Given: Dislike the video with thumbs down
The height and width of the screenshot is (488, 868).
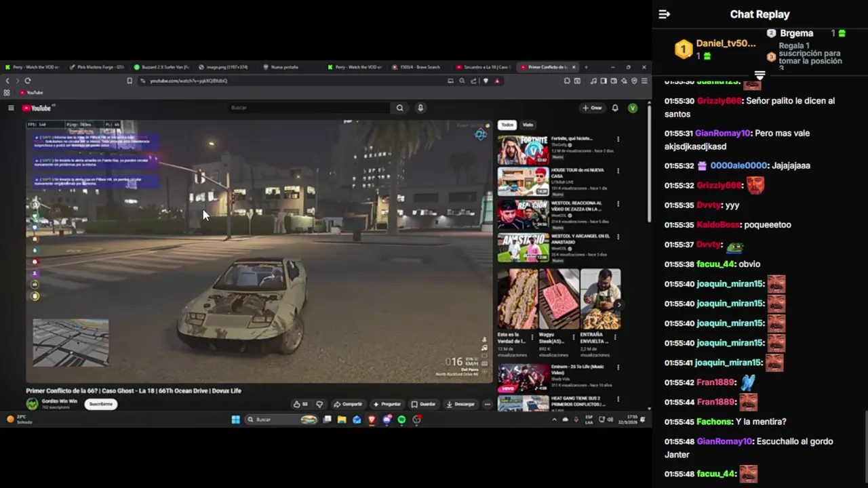Looking at the screenshot, I should 319,404.
